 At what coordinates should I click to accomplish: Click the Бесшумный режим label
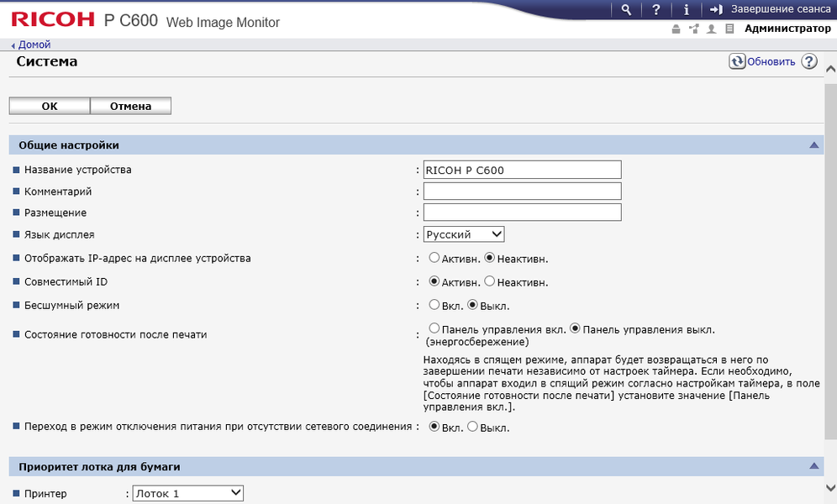(x=72, y=305)
